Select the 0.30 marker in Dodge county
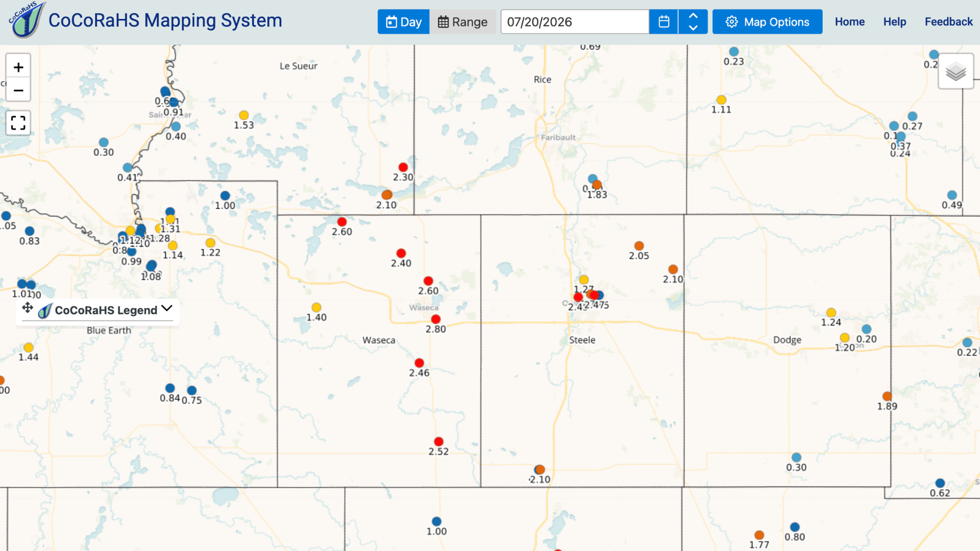The height and width of the screenshot is (551, 980). (796, 458)
